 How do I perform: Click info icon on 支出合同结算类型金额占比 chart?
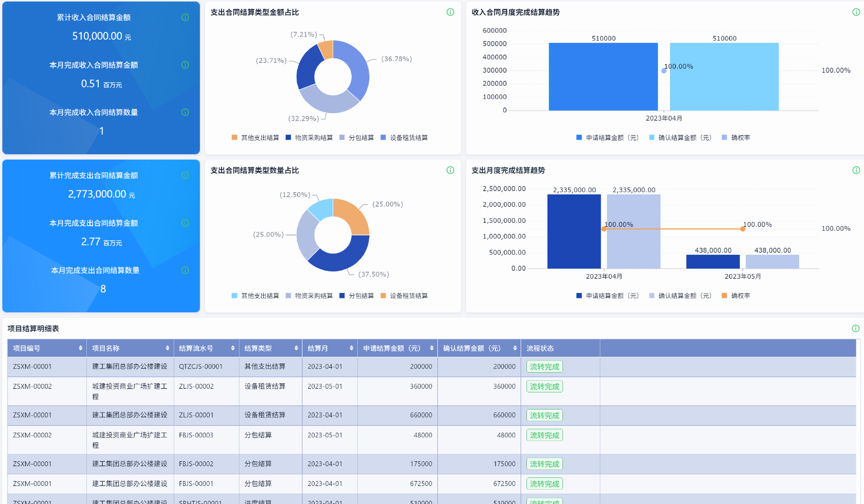pyautogui.click(x=450, y=12)
